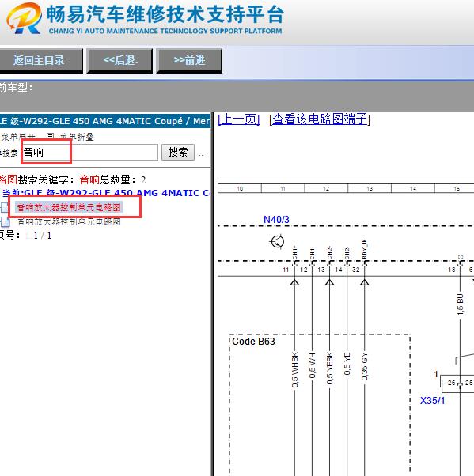Click the 搜索 search button
Screen dimensions: 474x476
[x=178, y=152]
